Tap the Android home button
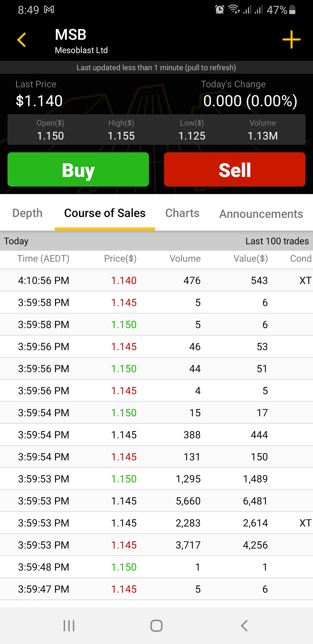Viewport: 313px width, 644px height. pyautogui.click(x=156, y=626)
